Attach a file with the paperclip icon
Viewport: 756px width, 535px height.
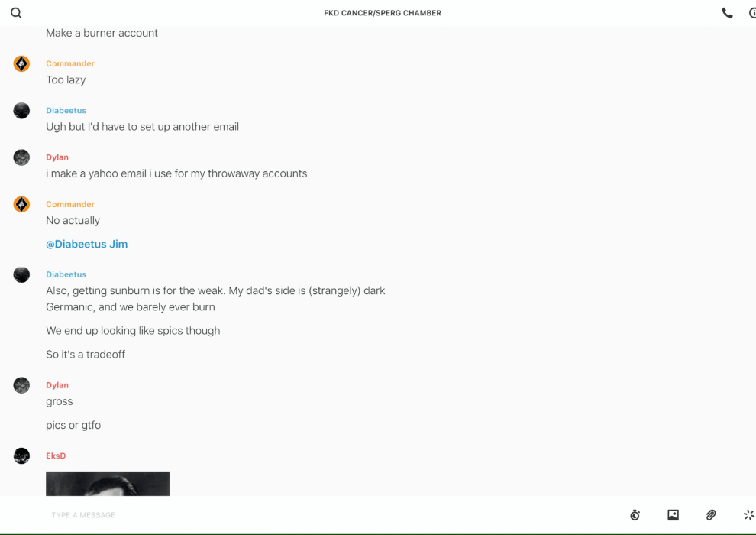point(711,514)
